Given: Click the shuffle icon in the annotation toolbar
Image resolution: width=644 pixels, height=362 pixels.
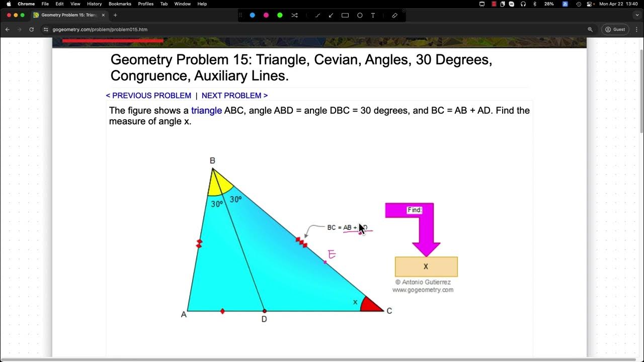Looking at the screenshot, I should pos(295,15).
